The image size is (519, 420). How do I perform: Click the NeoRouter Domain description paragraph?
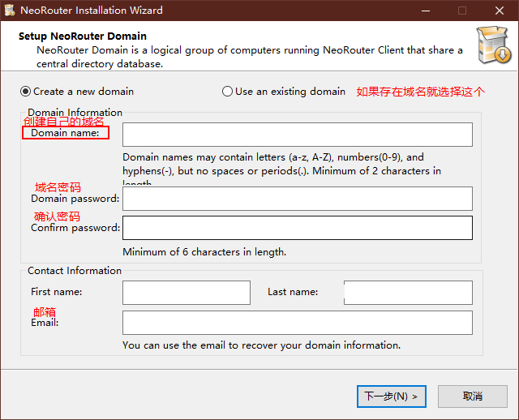[x=250, y=57]
